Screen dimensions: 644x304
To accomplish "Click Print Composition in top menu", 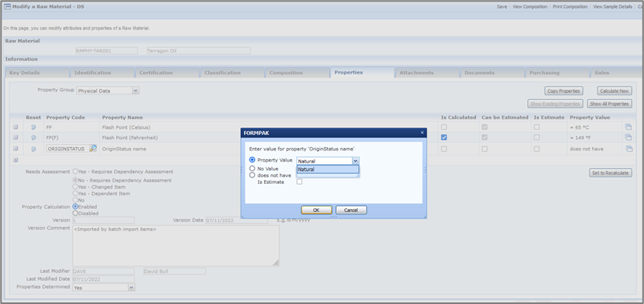I will tap(570, 6).
